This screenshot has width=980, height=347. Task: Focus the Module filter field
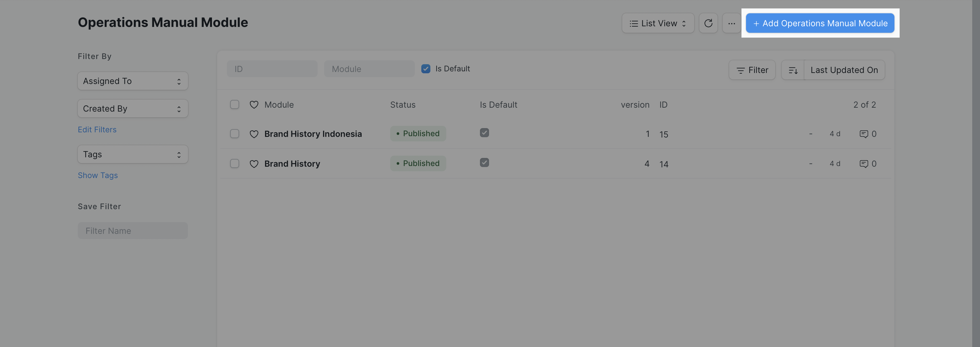point(369,69)
